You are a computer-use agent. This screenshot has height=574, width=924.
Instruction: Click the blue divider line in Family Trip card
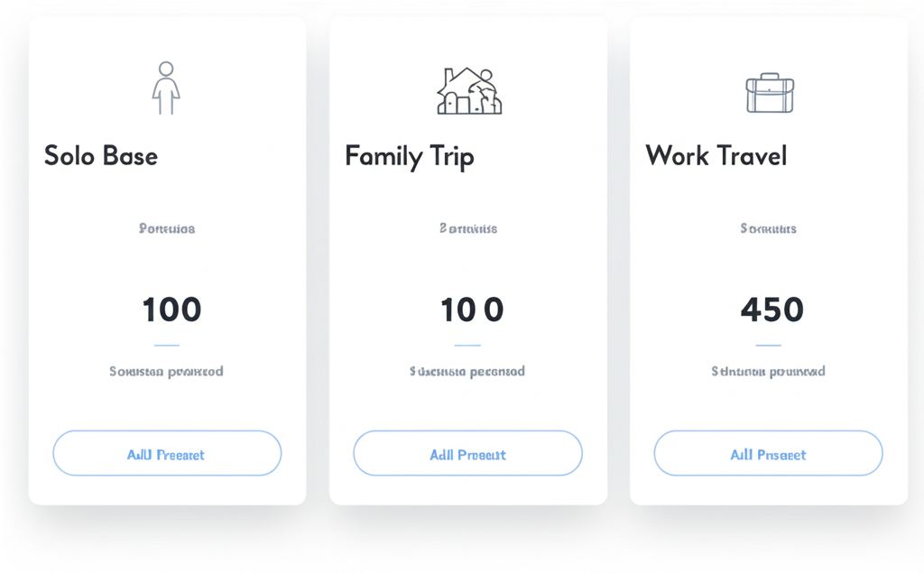point(467,345)
